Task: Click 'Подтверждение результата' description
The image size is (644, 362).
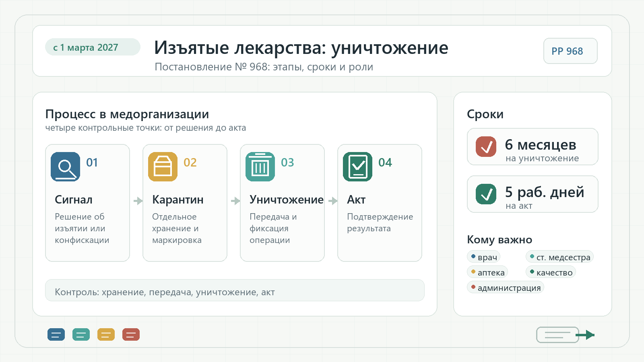Action: (380, 222)
